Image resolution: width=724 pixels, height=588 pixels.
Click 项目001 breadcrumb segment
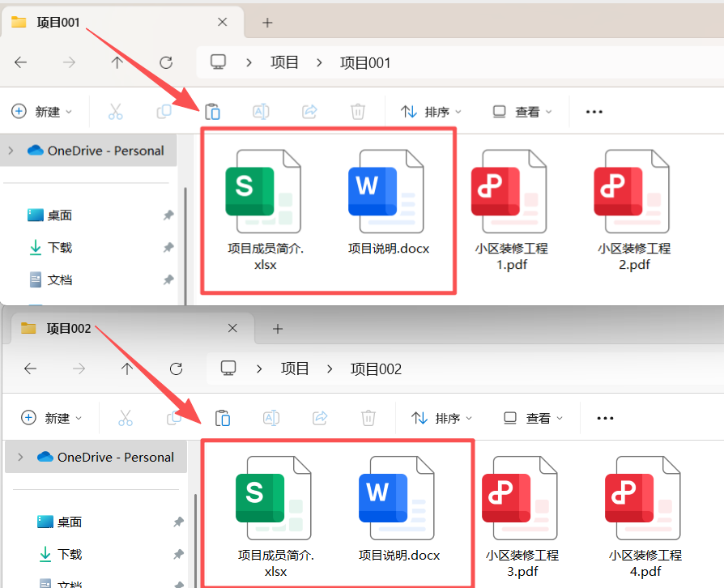[365, 63]
